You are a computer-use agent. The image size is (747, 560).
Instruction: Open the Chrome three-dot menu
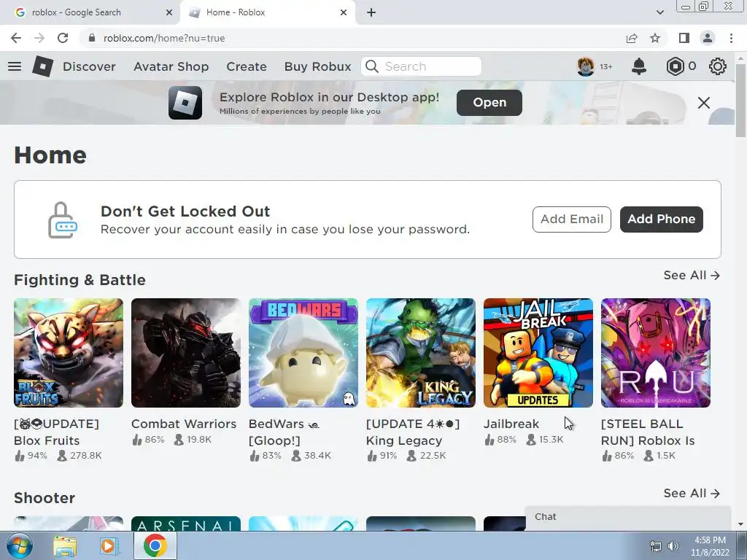731,38
